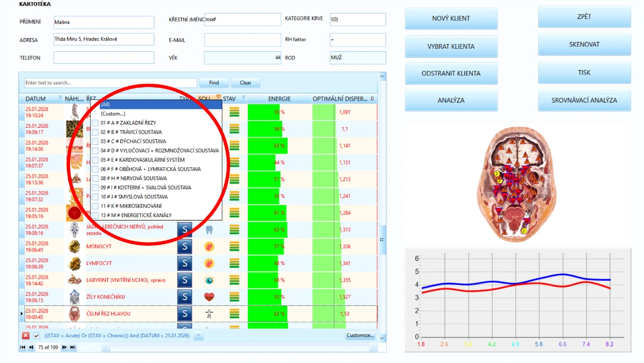Click the tooth system icon in the JÁDRA LEBEČNÍCH NERVŮ row
The width and height of the screenshot is (644, 363).
pos(209,229)
